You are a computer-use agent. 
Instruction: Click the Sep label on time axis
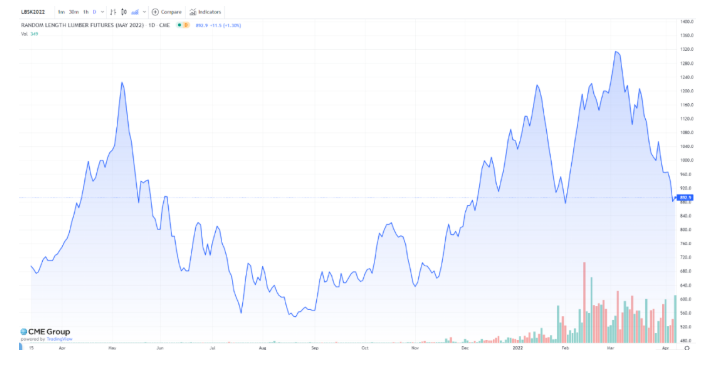pos(315,348)
